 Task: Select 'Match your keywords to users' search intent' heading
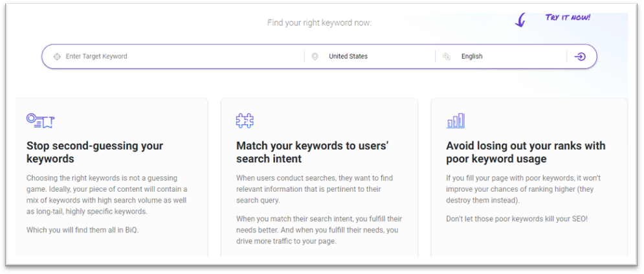pos(313,152)
